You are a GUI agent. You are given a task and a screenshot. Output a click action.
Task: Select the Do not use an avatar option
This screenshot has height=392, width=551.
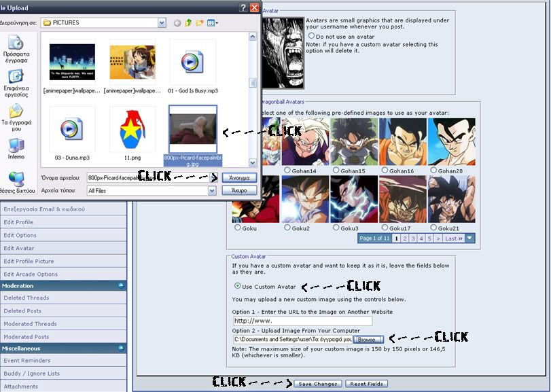tap(311, 36)
